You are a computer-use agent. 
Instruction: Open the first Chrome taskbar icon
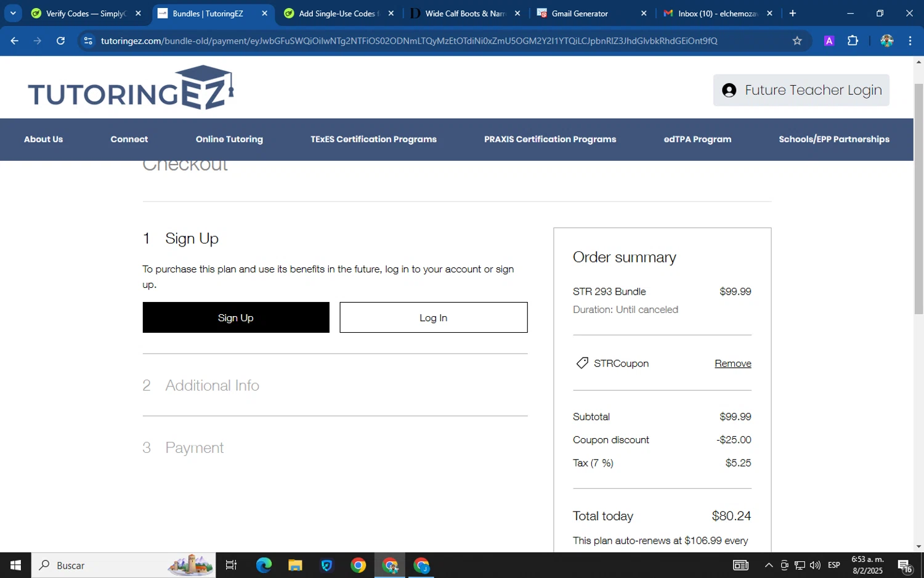pyautogui.click(x=358, y=565)
